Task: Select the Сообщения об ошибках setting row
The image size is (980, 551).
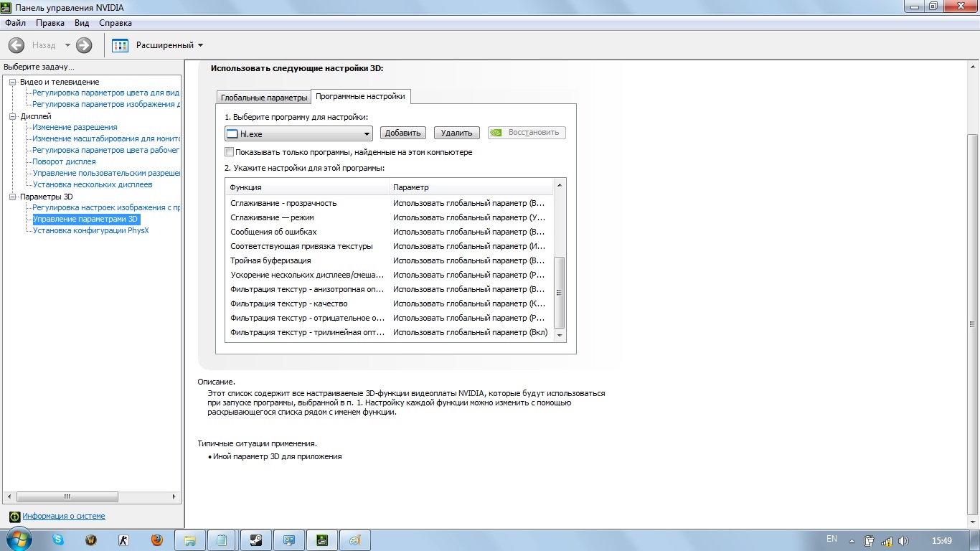Action: click(390, 232)
